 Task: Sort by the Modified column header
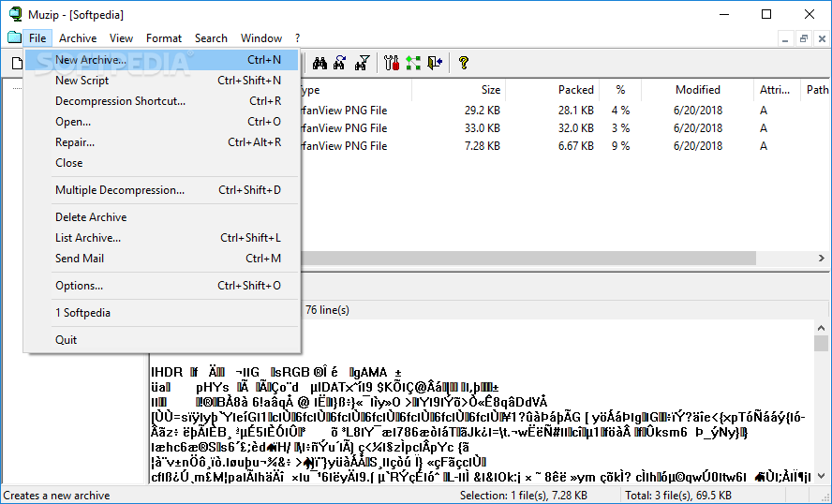(697, 90)
